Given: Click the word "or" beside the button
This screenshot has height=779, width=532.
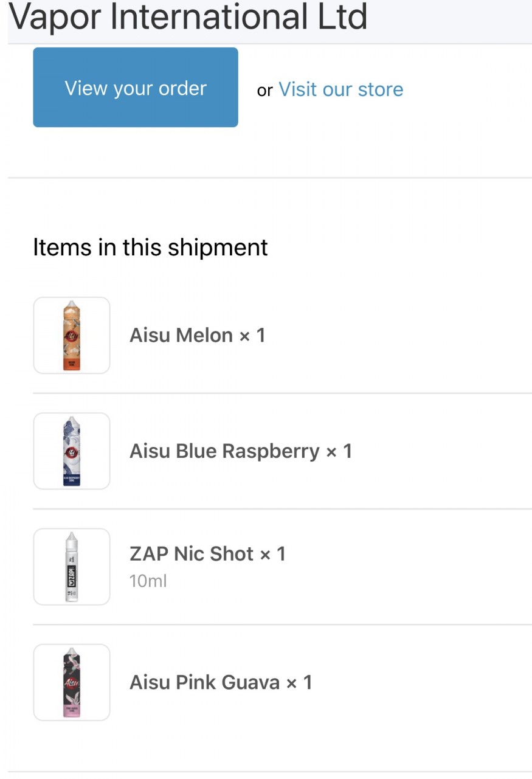Looking at the screenshot, I should pos(264,91).
